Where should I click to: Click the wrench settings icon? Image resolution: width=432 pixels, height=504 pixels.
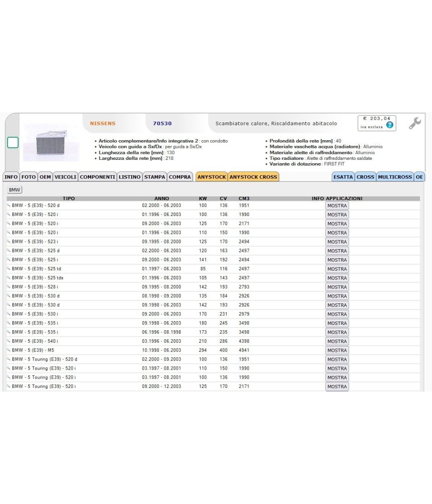click(415, 123)
